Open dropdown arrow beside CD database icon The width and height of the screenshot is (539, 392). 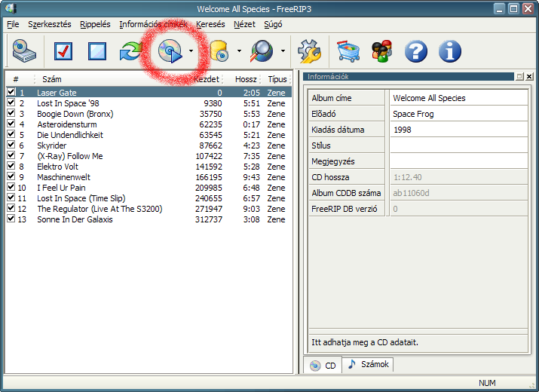point(239,51)
